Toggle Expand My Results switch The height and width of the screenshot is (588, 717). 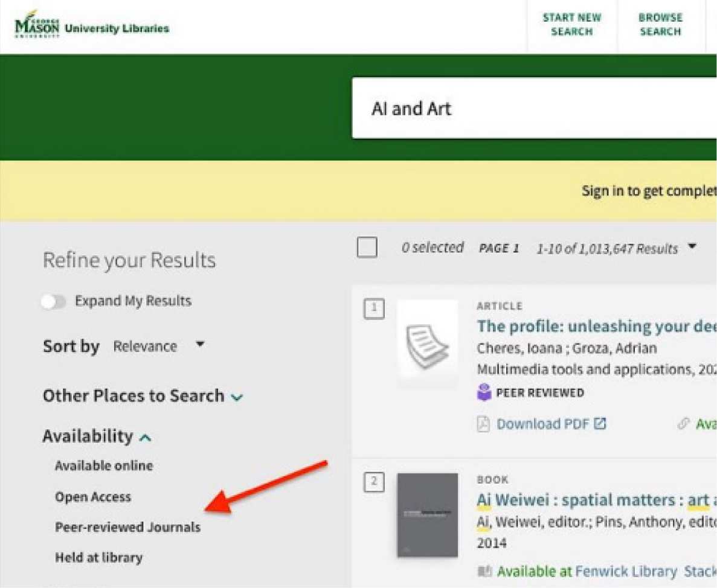pyautogui.click(x=53, y=301)
